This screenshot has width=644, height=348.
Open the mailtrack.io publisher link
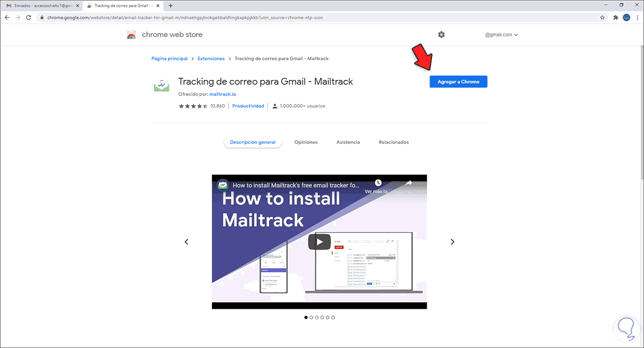coord(223,94)
